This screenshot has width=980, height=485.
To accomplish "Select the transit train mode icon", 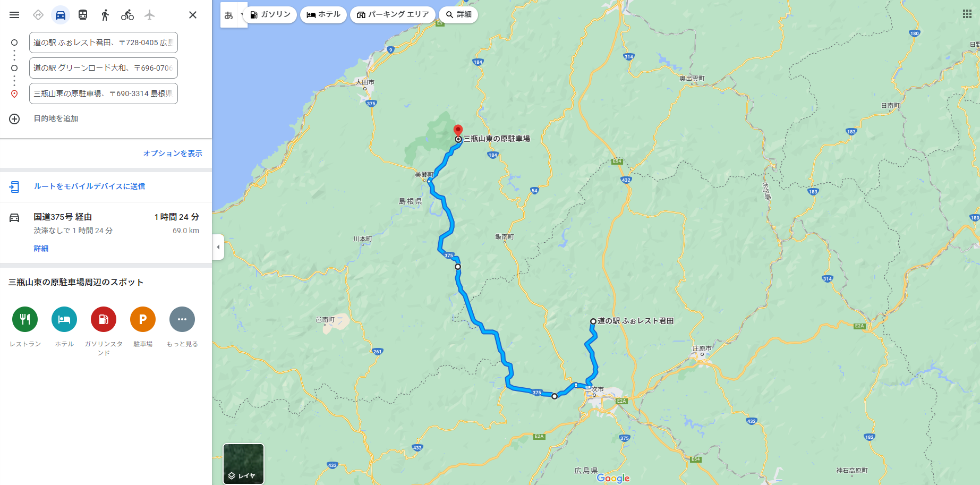I will (x=83, y=15).
